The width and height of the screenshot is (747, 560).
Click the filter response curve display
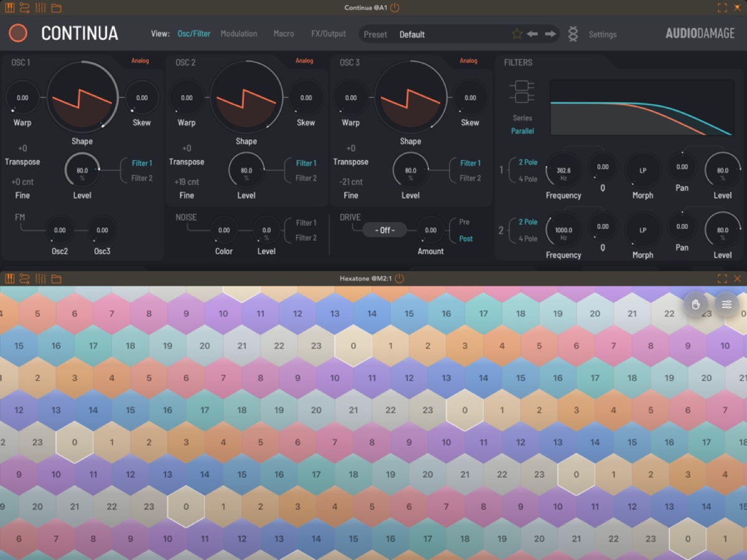[x=642, y=108]
